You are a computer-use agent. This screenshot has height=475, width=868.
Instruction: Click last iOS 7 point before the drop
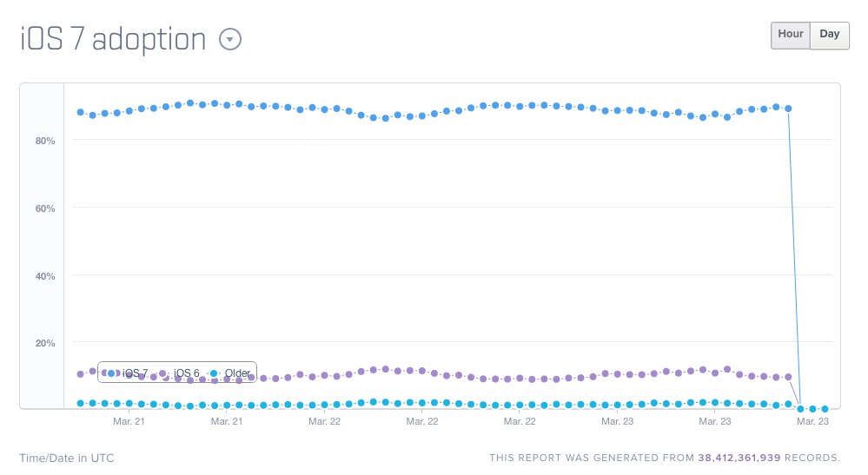[x=788, y=109]
